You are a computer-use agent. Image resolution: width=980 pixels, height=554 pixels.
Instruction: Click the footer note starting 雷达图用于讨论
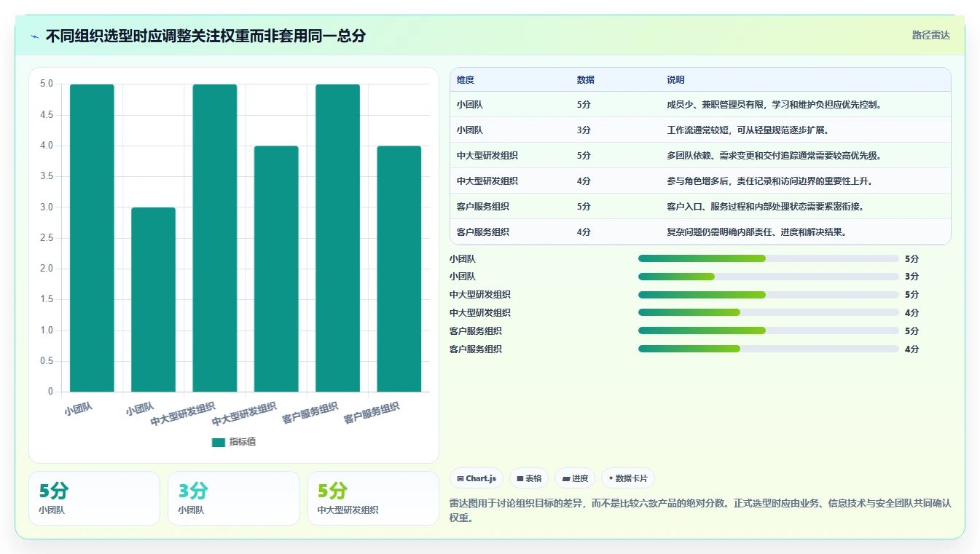[x=700, y=510]
